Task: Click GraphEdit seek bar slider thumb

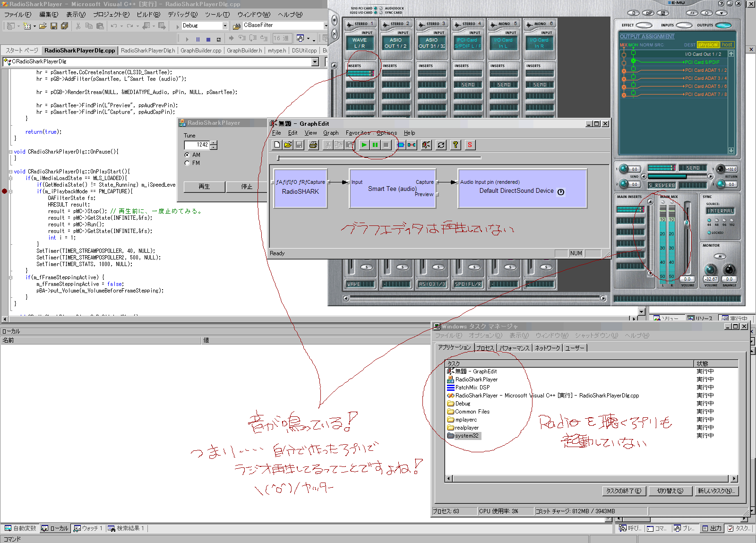Action: (278, 158)
